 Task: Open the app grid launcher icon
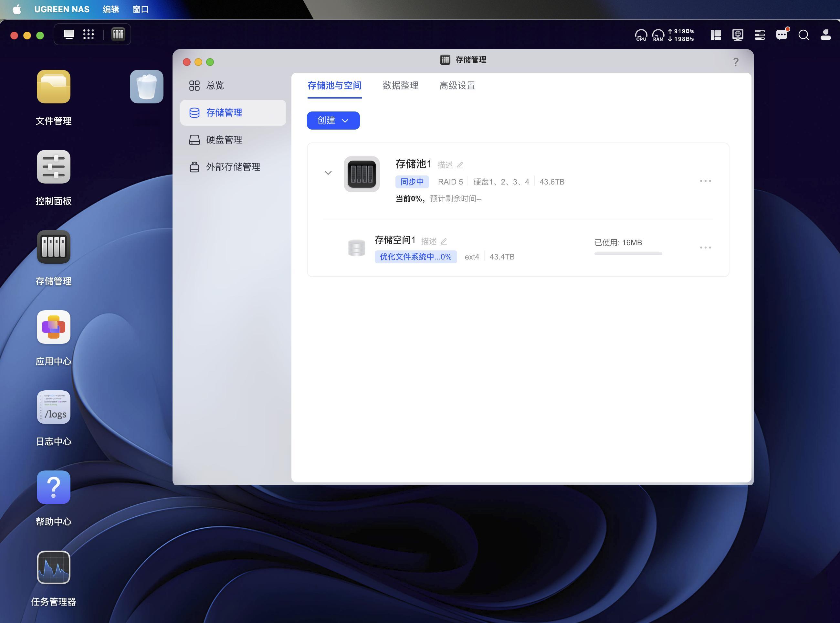[89, 35]
